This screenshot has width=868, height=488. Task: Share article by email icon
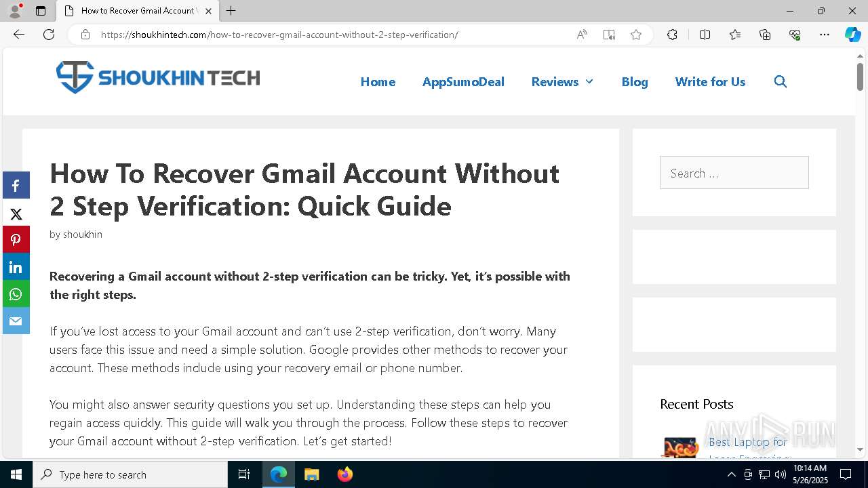coord(16,321)
